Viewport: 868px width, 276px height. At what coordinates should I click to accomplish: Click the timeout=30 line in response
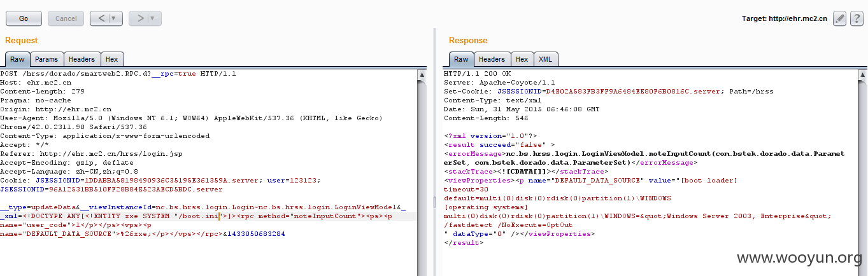tap(466, 190)
